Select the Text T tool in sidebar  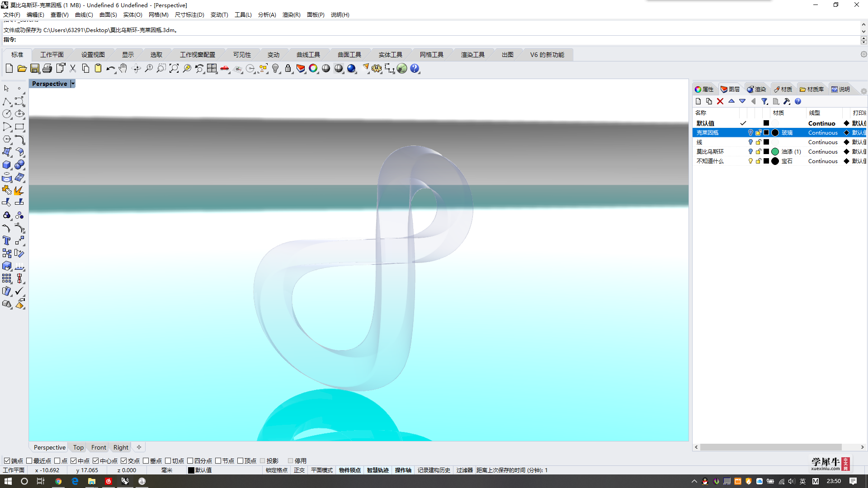(x=7, y=241)
